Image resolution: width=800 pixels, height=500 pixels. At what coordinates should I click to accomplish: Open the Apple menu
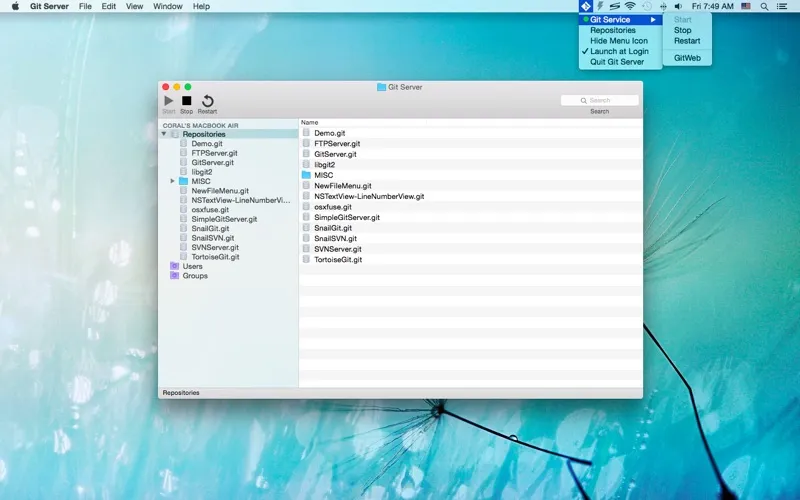pos(15,6)
